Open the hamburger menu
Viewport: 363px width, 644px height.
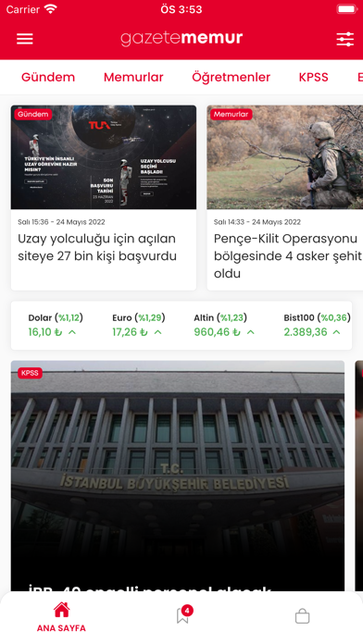pos(25,39)
